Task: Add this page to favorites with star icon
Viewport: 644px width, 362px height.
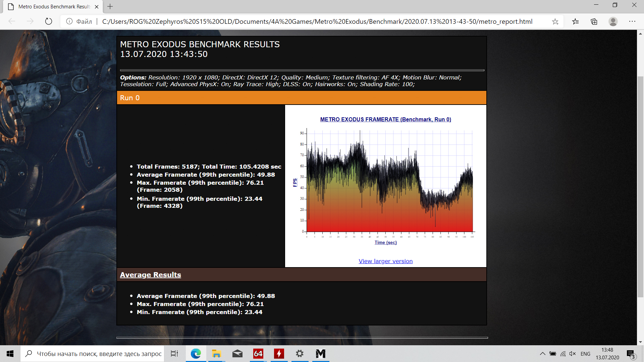Action: coord(555,21)
